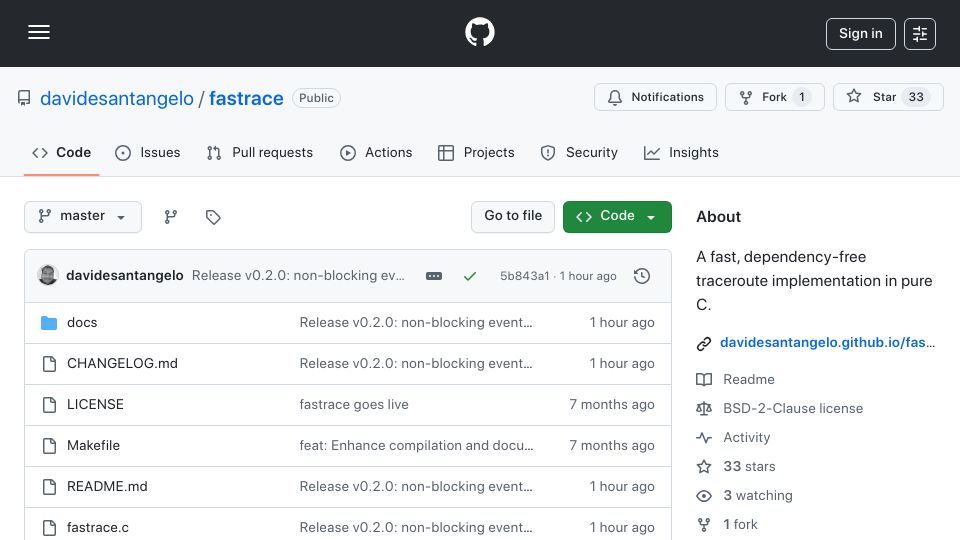The width and height of the screenshot is (960, 540).
Task: Open BSD-2-Clause license link
Action: [779, 408]
